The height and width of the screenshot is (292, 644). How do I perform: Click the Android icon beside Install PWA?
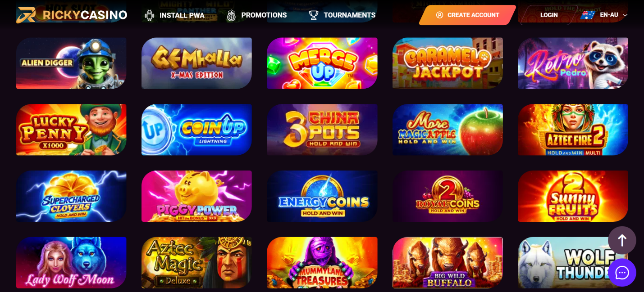[149, 15]
